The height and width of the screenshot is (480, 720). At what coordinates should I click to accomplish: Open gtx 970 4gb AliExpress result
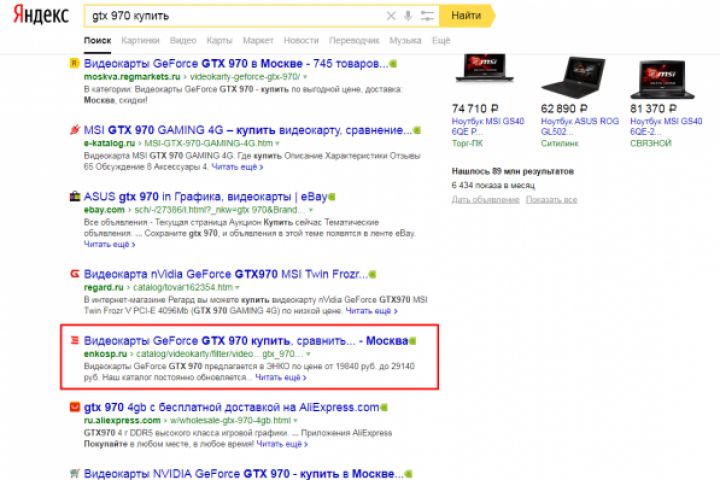pos(231,407)
